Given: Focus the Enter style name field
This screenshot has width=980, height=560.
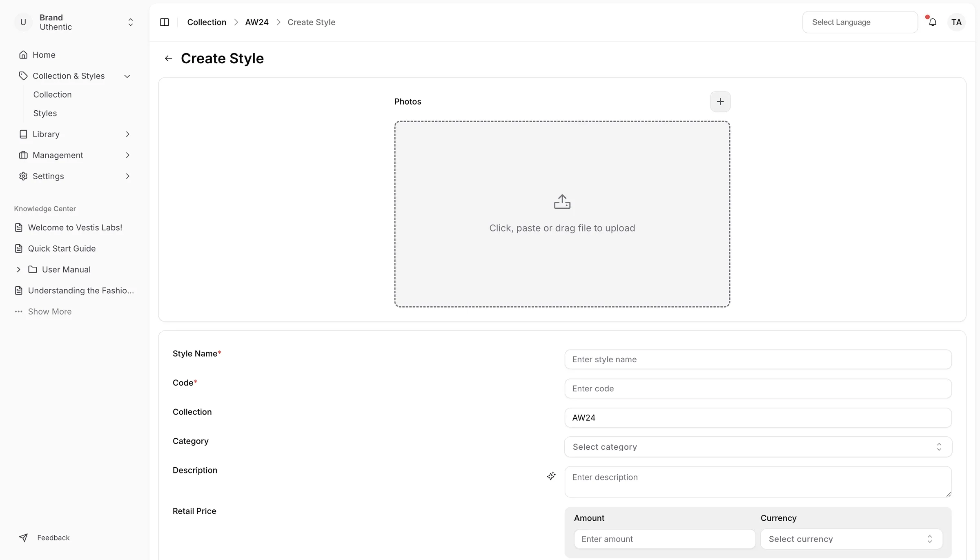Looking at the screenshot, I should point(758,359).
